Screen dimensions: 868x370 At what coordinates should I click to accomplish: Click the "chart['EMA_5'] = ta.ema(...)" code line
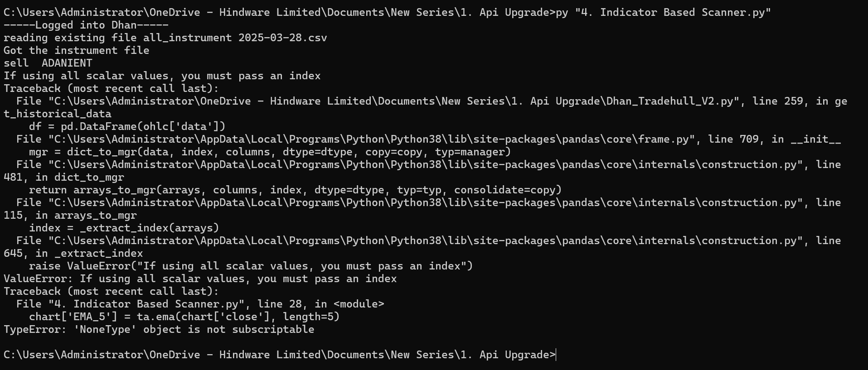184,317
